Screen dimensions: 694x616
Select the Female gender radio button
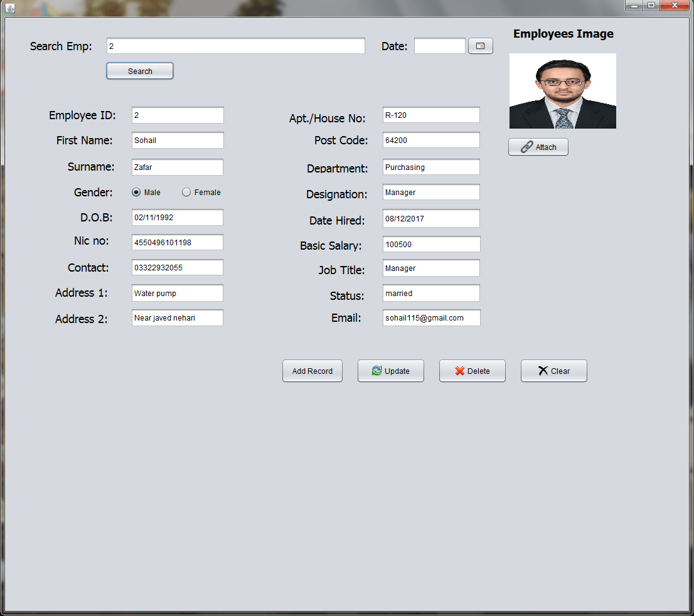coord(186,193)
